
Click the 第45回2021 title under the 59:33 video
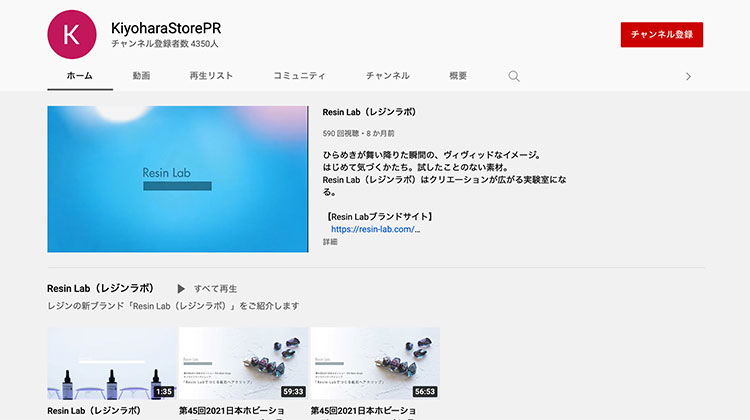tap(232, 410)
